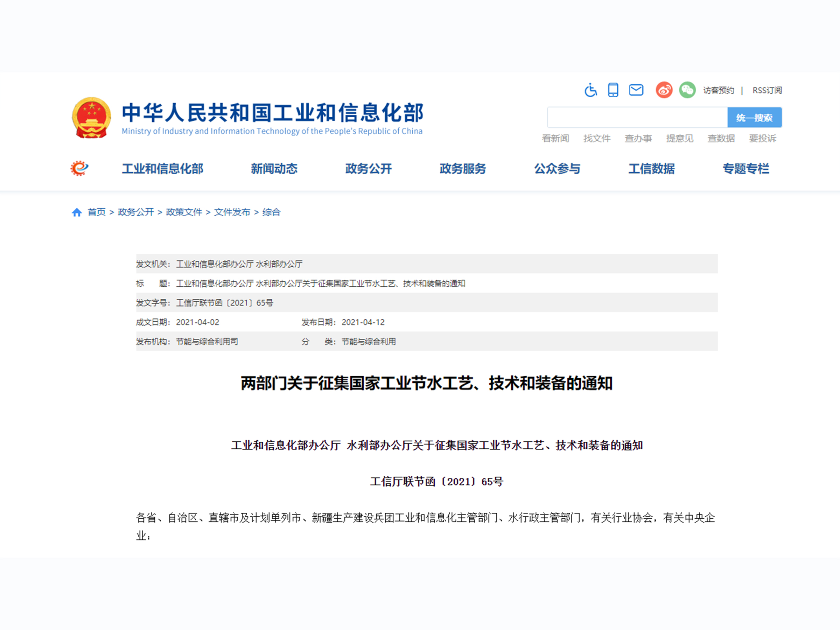Open RSS订阅 subscription link

coord(767,90)
